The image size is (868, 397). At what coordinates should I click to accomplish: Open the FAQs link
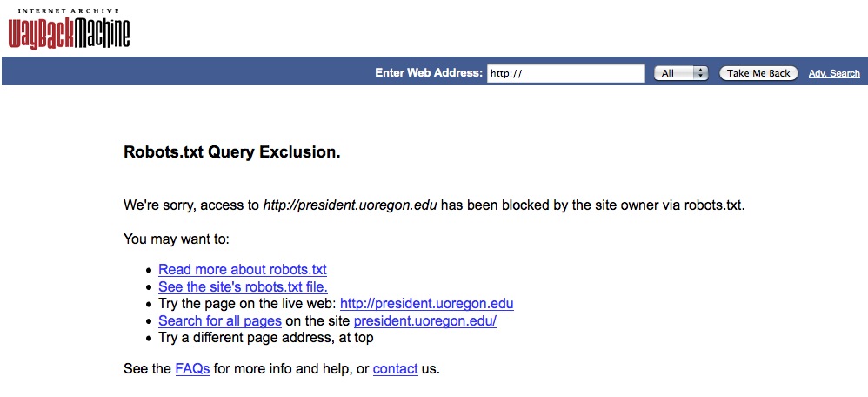click(192, 369)
